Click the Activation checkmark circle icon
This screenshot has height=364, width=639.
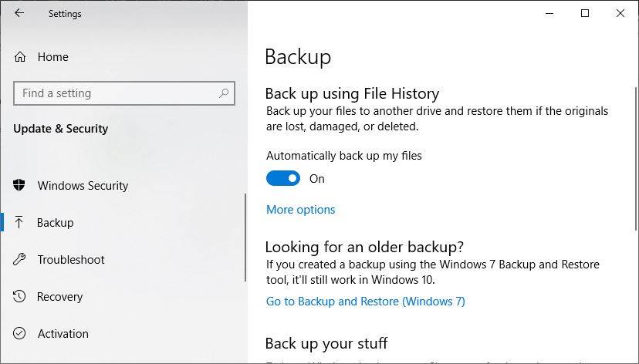[x=19, y=333]
